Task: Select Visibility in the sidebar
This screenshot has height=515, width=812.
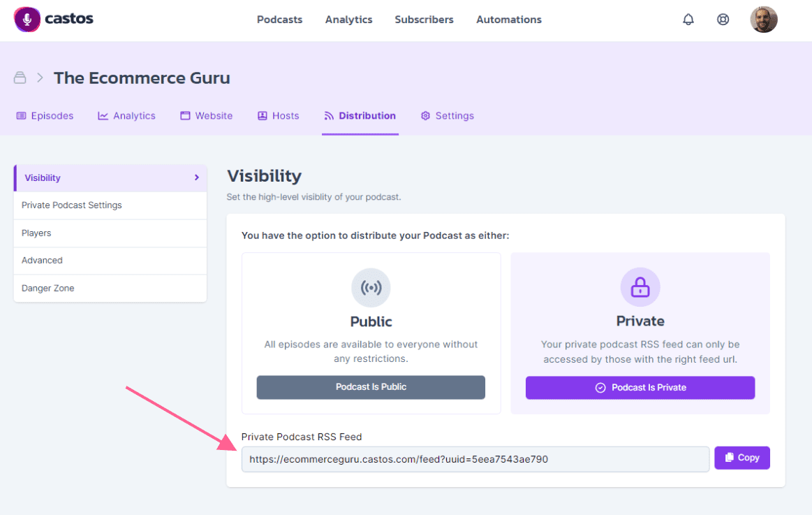Action: click(x=110, y=177)
